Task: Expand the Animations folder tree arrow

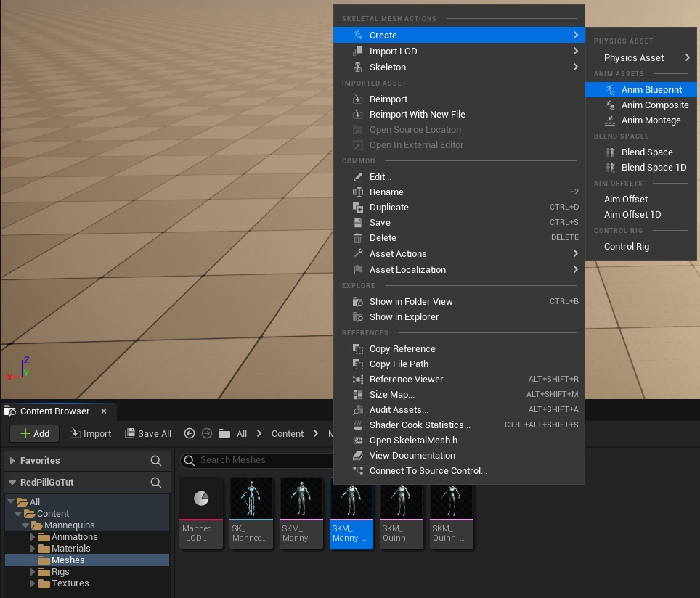Action: (x=33, y=537)
